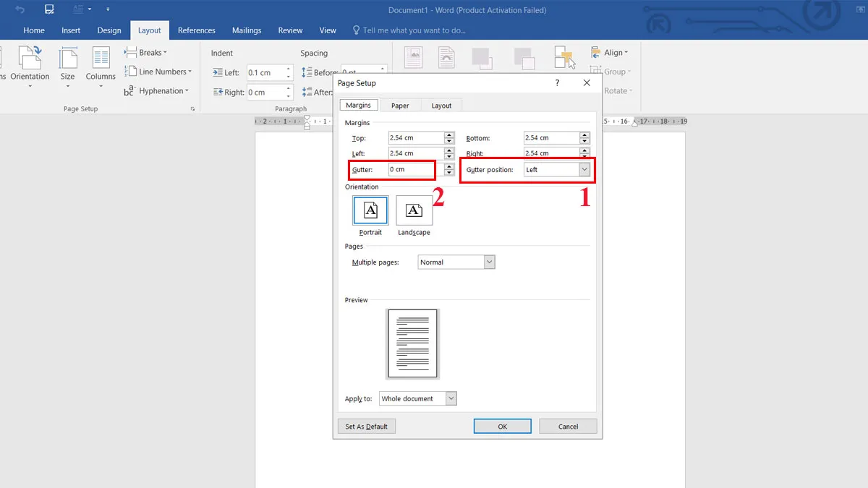Viewport: 868px width, 488px height.
Task: Open the page Size icon menu
Action: click(x=67, y=59)
